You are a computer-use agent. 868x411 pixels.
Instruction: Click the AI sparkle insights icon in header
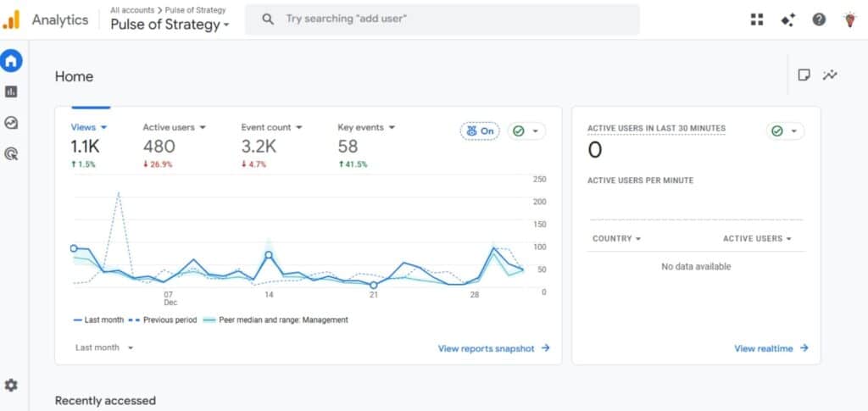click(x=787, y=19)
